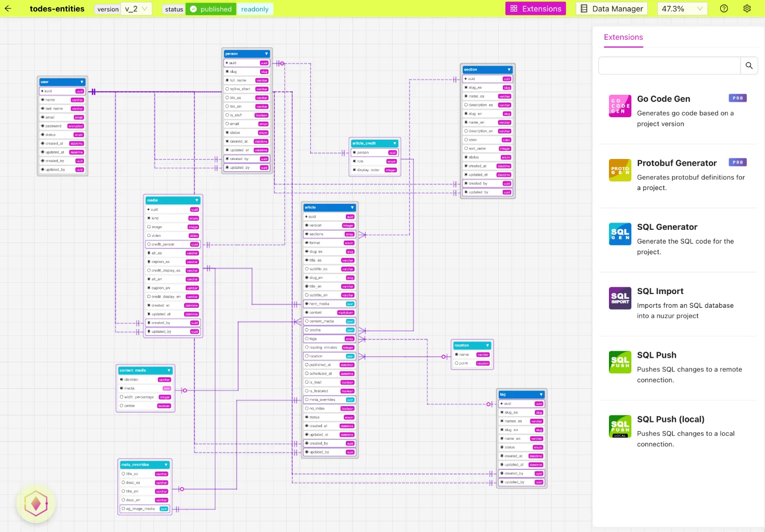Select the display_order field in article_credit

(x=375, y=170)
